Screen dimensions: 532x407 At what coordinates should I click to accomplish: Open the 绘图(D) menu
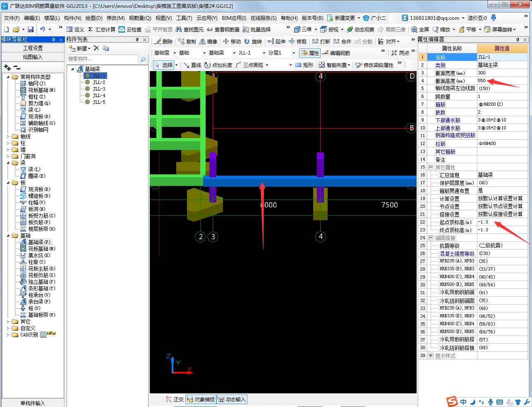pyautogui.click(x=94, y=18)
